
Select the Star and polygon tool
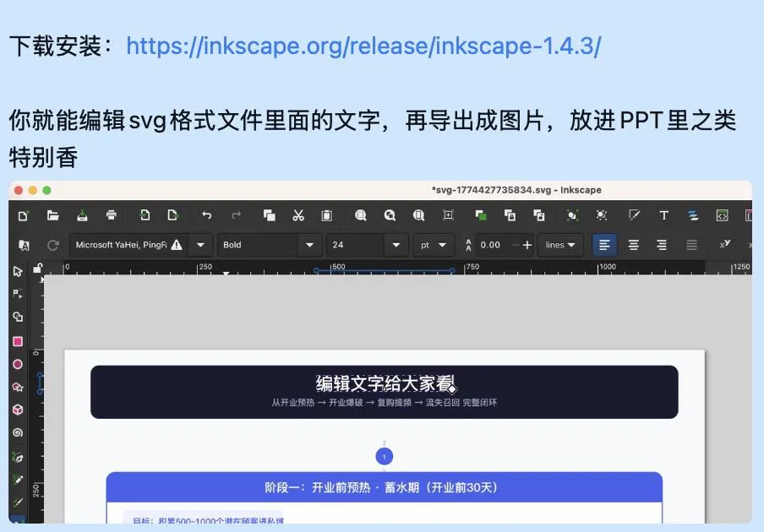pos(18,387)
